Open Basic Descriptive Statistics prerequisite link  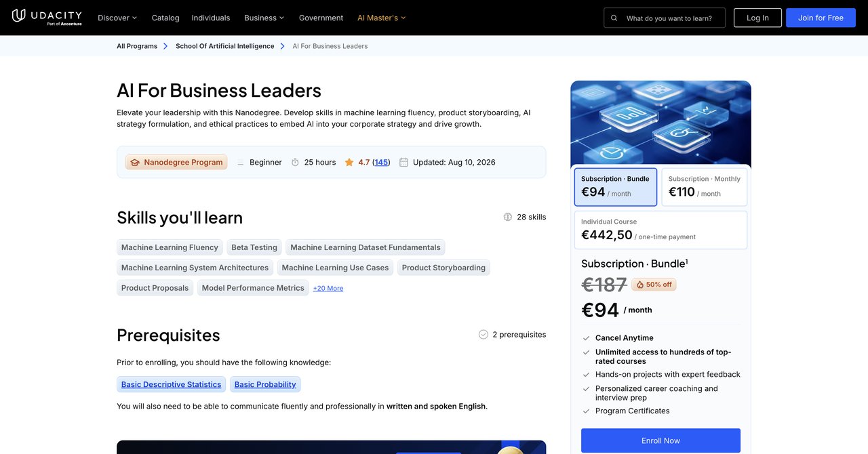coord(171,384)
